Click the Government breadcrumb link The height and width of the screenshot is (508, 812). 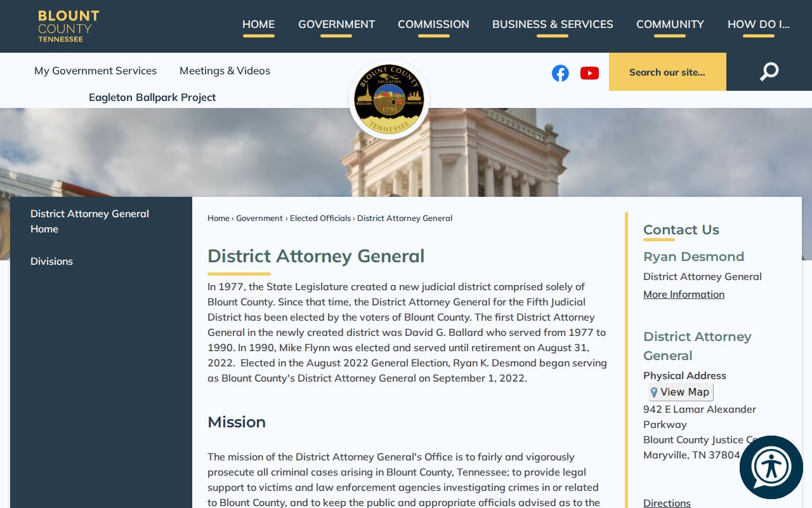(x=259, y=218)
